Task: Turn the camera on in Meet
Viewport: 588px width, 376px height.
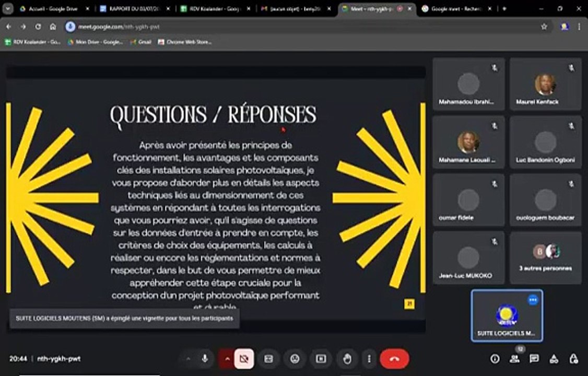Action: (244, 359)
